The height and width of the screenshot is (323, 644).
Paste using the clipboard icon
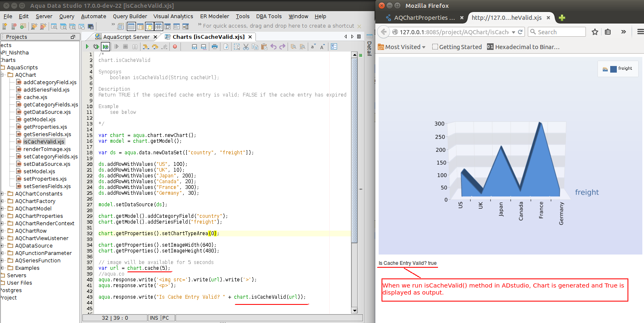pos(264,47)
